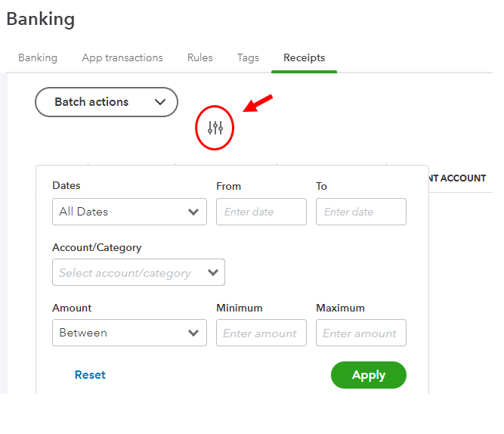The width and height of the screenshot is (504, 434).
Task: Expand the All Dates dropdown
Action: click(128, 212)
